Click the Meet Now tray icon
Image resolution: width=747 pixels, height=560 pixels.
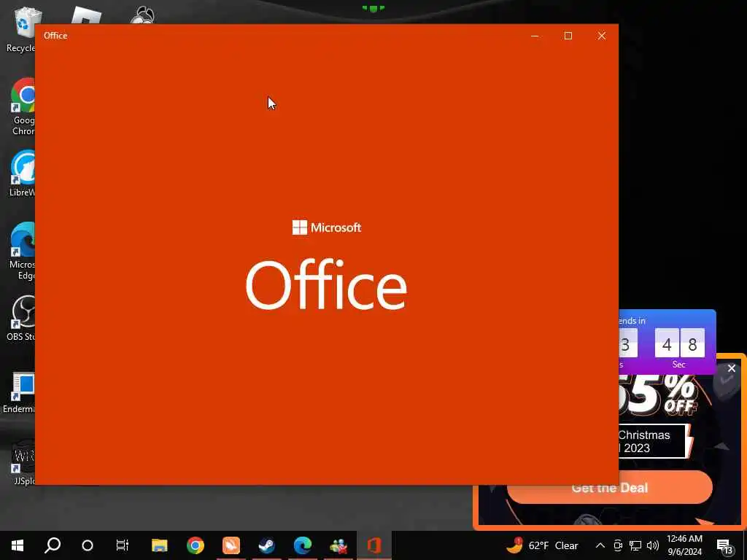tap(618, 545)
